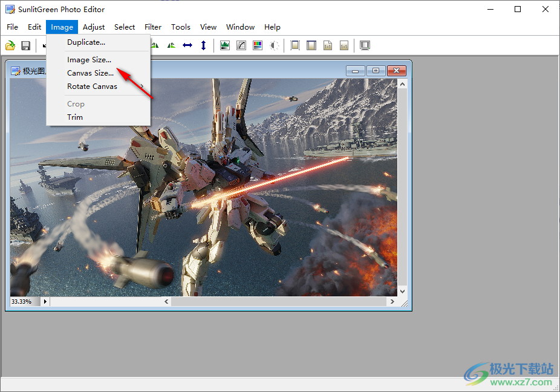Viewport: 560px width, 392px height.
Task: Click the full screen monitor icon
Action: coord(365,45)
